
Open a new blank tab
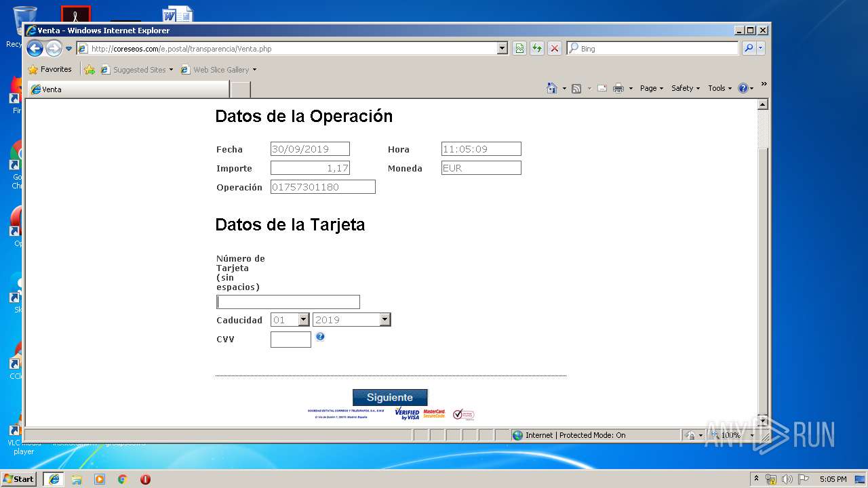241,89
